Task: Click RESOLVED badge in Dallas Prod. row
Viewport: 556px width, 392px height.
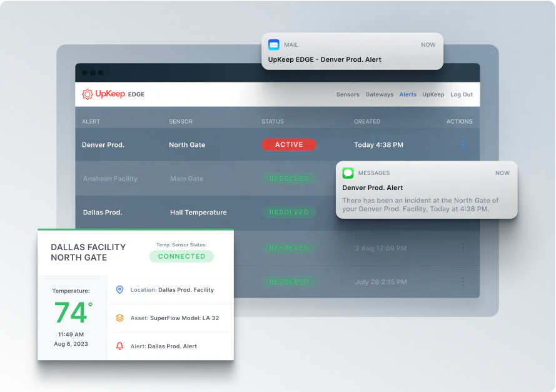Action: pyautogui.click(x=289, y=212)
